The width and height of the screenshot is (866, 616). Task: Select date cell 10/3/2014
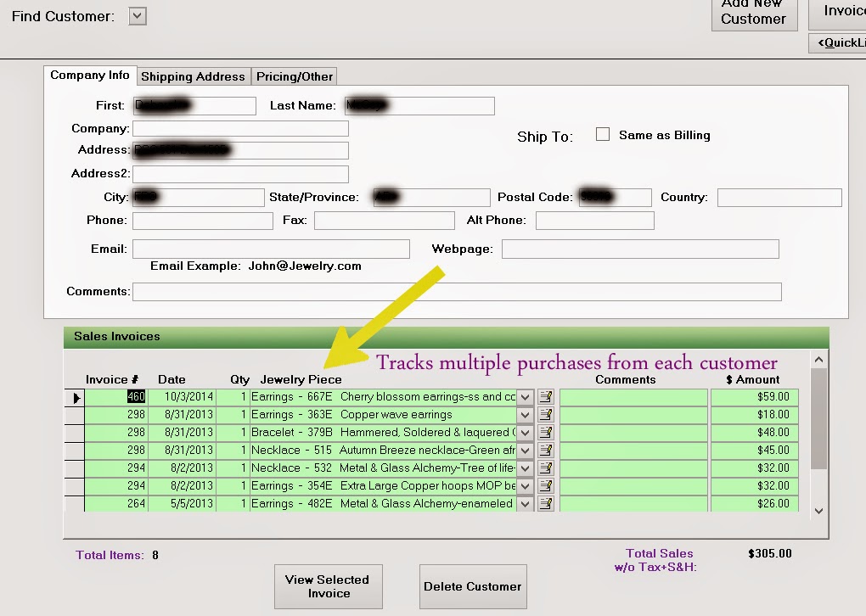click(x=182, y=397)
